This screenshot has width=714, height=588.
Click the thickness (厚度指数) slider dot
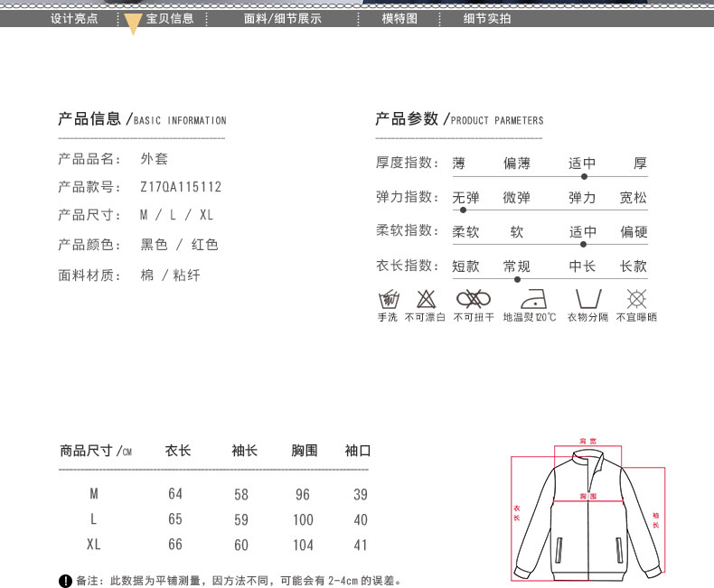(584, 176)
